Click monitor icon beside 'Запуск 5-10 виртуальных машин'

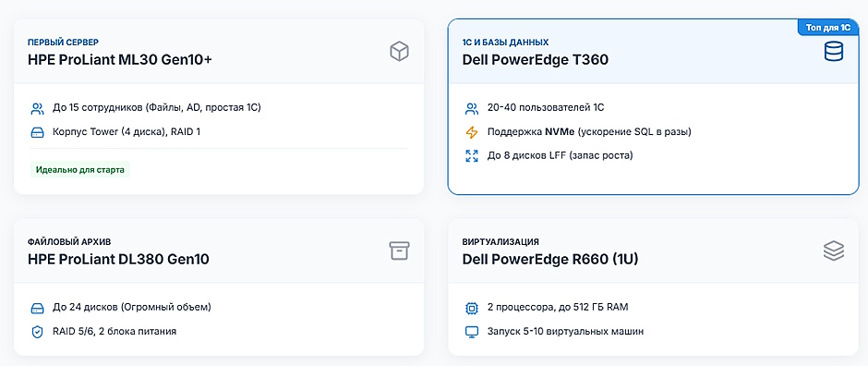tap(472, 332)
